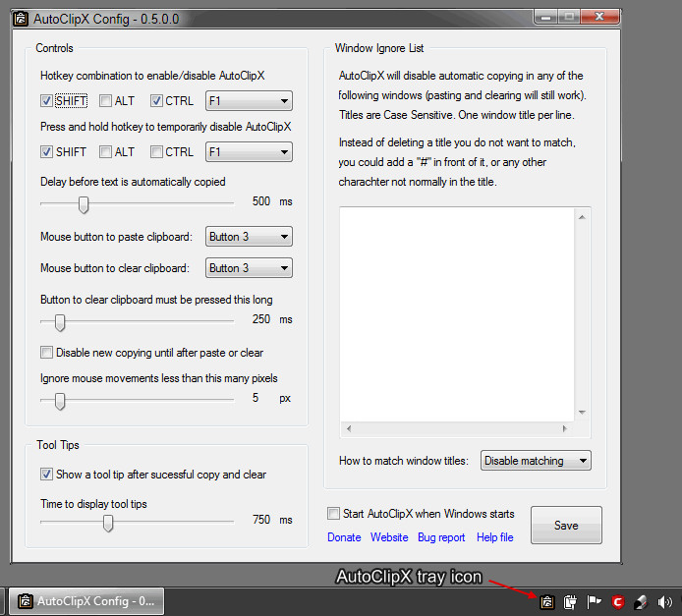The height and width of the screenshot is (616, 682).
Task: Click the AutoClipX tray icon
Action: pyautogui.click(x=546, y=601)
